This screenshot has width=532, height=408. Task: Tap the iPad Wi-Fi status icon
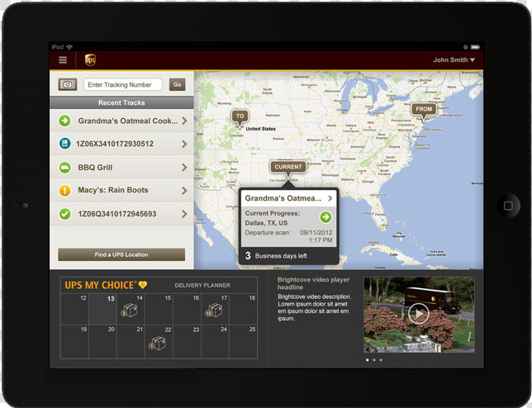coord(69,47)
